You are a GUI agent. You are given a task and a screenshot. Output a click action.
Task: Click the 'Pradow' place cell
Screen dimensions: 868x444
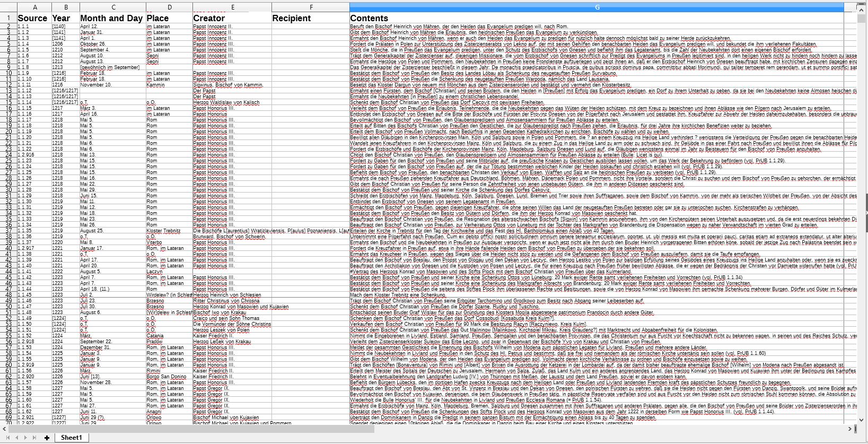[169, 342]
